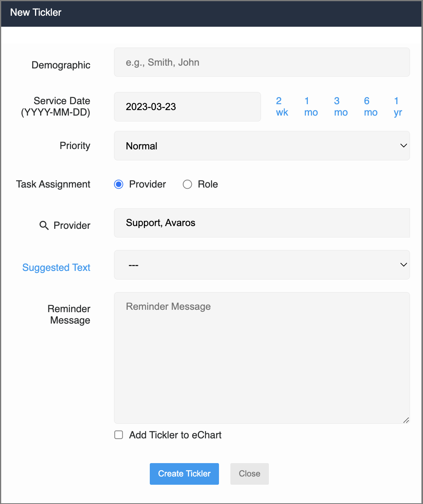The image size is (423, 504).
Task: Select the Provider radio button
Action: pyautogui.click(x=118, y=184)
